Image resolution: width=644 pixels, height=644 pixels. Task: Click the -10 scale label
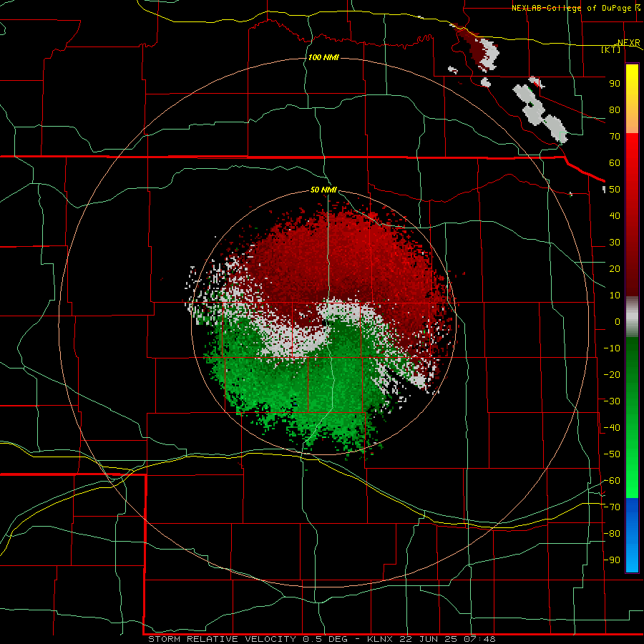coord(612,348)
